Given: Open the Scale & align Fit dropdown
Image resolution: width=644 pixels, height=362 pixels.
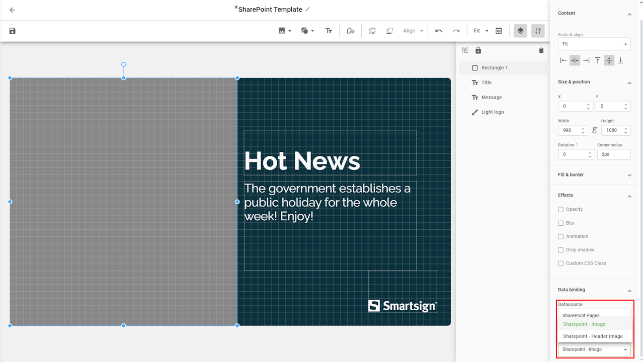Looking at the screenshot, I should click(x=594, y=44).
